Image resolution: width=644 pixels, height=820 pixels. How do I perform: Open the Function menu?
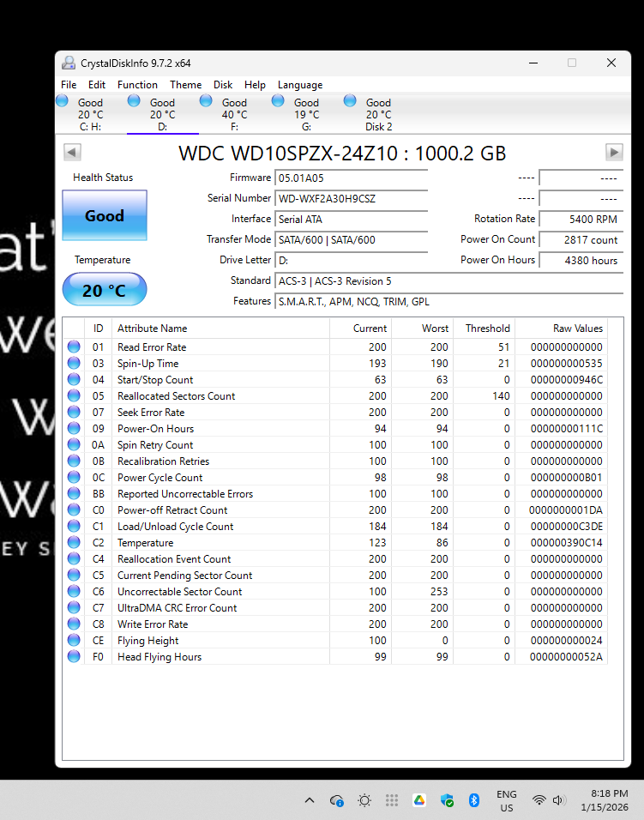click(137, 85)
